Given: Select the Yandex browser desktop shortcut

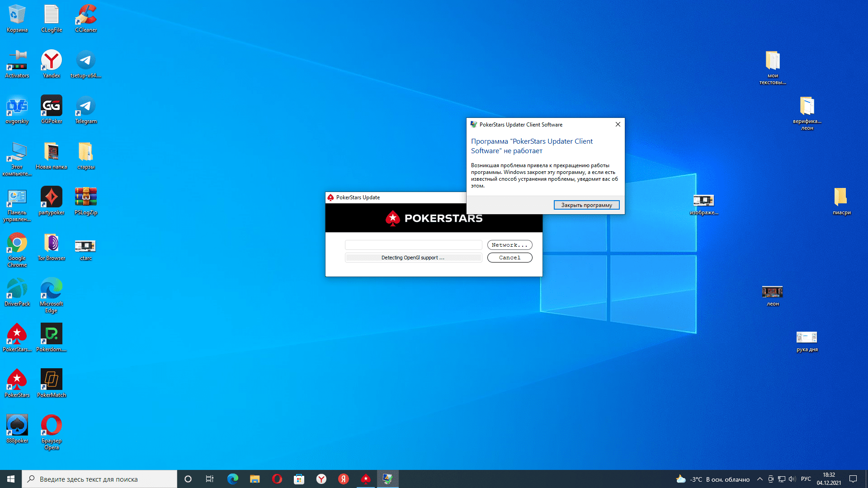Looking at the screenshot, I should click(x=52, y=65).
